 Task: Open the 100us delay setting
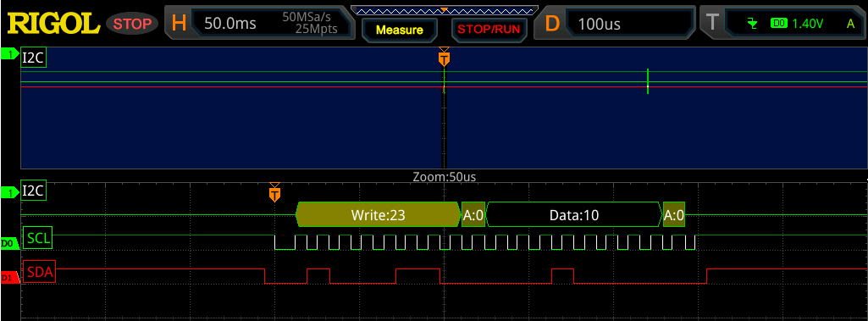click(599, 24)
